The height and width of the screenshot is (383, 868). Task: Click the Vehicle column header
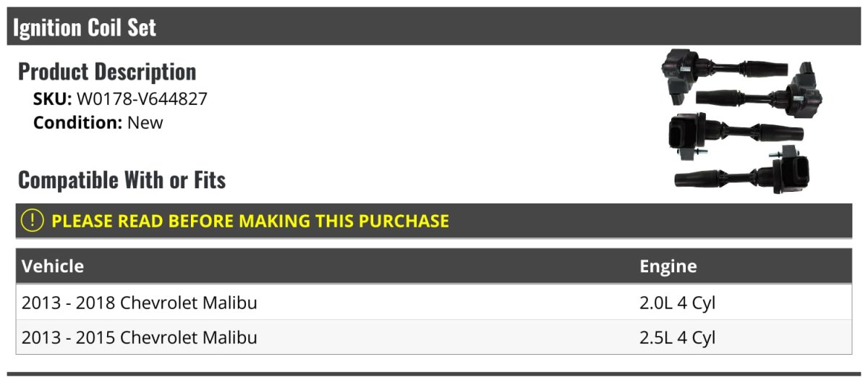pos(53,266)
